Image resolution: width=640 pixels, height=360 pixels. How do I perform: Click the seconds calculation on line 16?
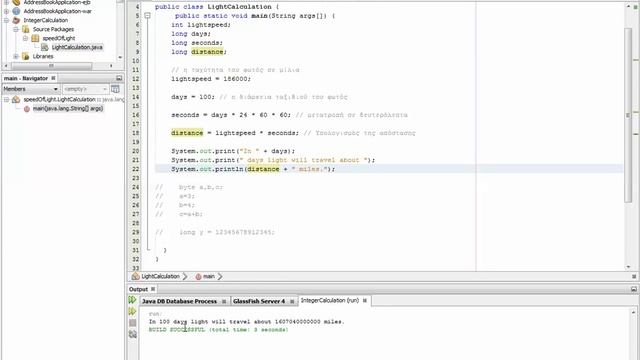[x=231, y=115]
